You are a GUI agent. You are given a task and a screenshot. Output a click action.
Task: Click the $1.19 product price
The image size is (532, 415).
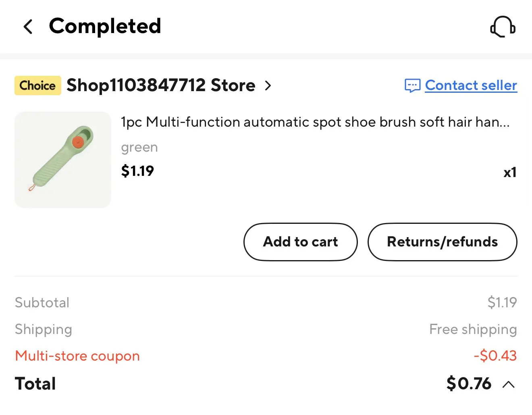coord(137,171)
